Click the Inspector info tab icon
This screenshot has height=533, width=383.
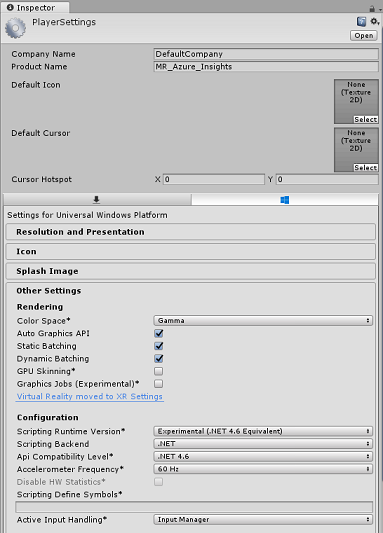pos(10,7)
